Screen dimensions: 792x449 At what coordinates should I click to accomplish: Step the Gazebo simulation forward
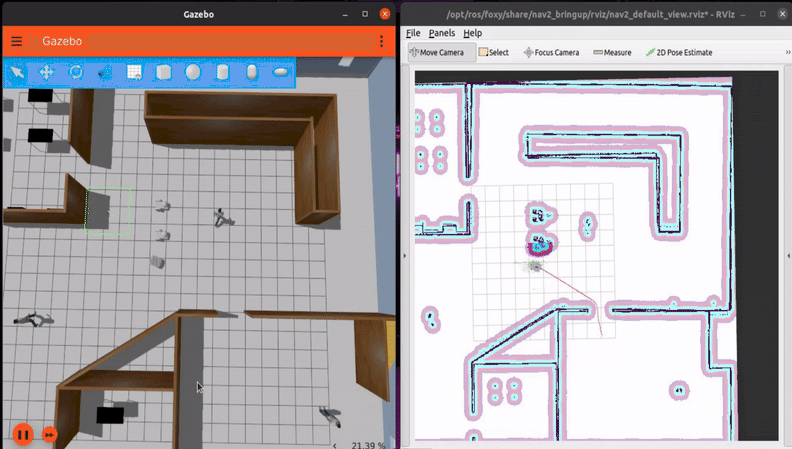pos(50,435)
